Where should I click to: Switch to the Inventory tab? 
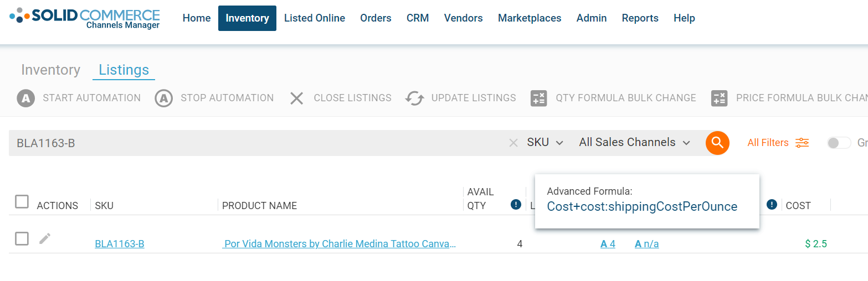click(50, 70)
